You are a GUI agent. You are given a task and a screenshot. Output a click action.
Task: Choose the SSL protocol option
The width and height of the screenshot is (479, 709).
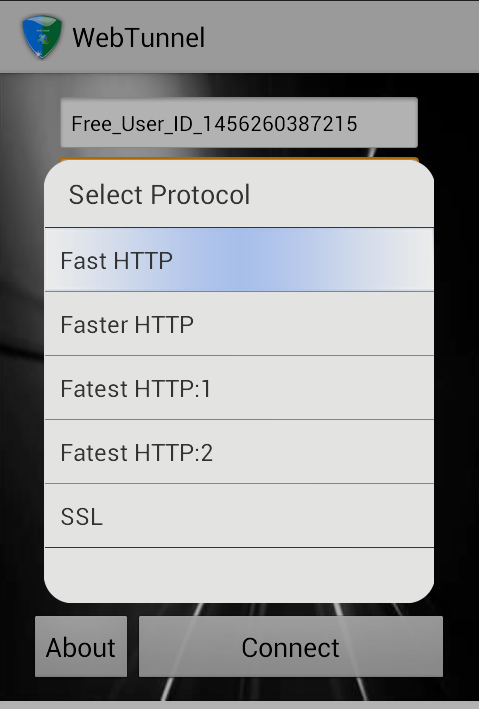pos(239,516)
